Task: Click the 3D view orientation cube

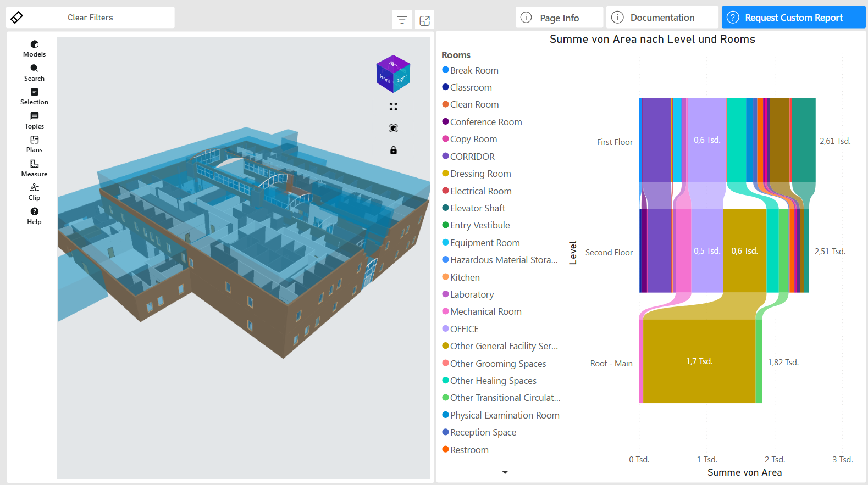Action: click(393, 74)
